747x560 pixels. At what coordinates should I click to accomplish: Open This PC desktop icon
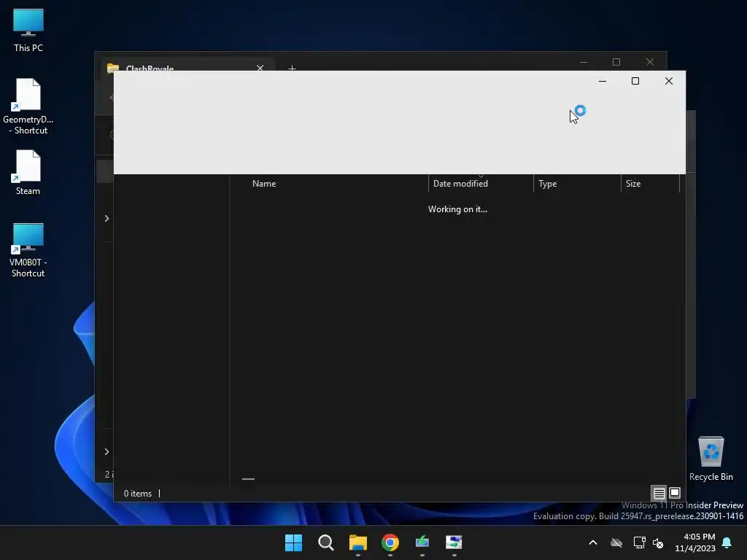[x=28, y=30]
